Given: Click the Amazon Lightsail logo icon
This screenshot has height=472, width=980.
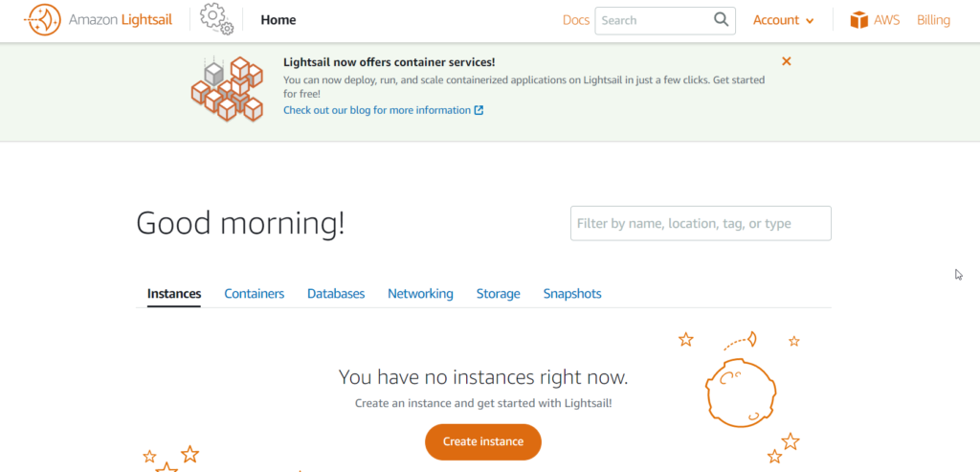Looking at the screenshot, I should tap(42, 20).
